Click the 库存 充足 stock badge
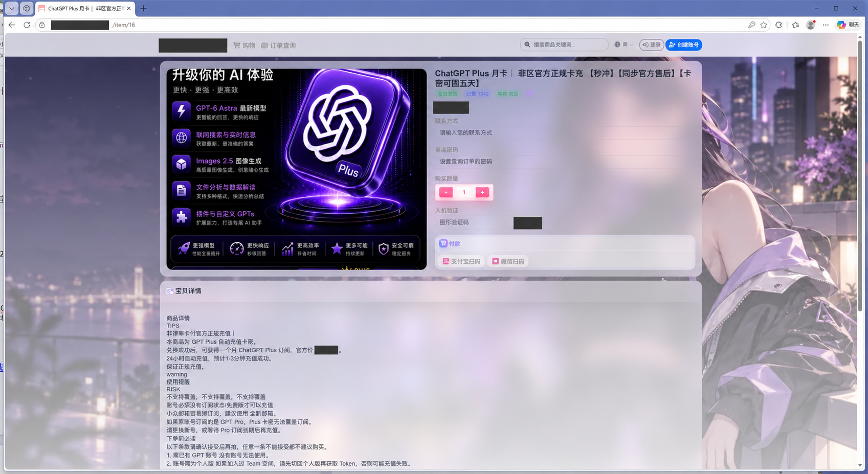The height and width of the screenshot is (474, 868). pyautogui.click(x=508, y=94)
